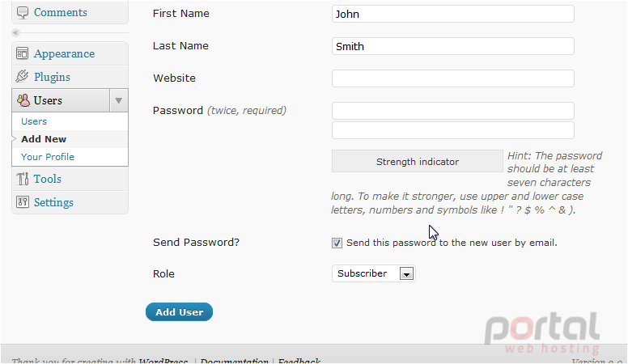Open the Documentation footer link
Viewport: 628px width, 364px height.
(x=234, y=361)
